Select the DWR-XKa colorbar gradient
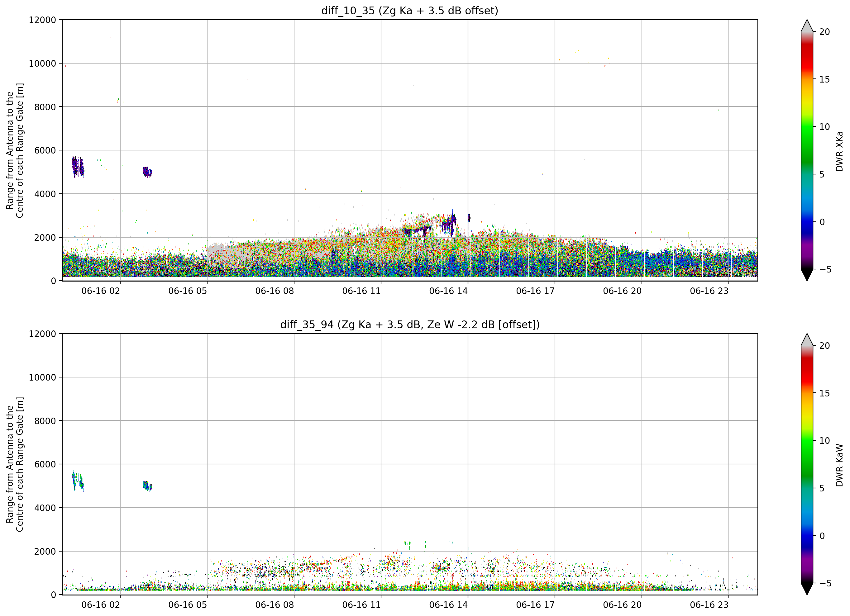The width and height of the screenshot is (850, 616). tap(807, 150)
